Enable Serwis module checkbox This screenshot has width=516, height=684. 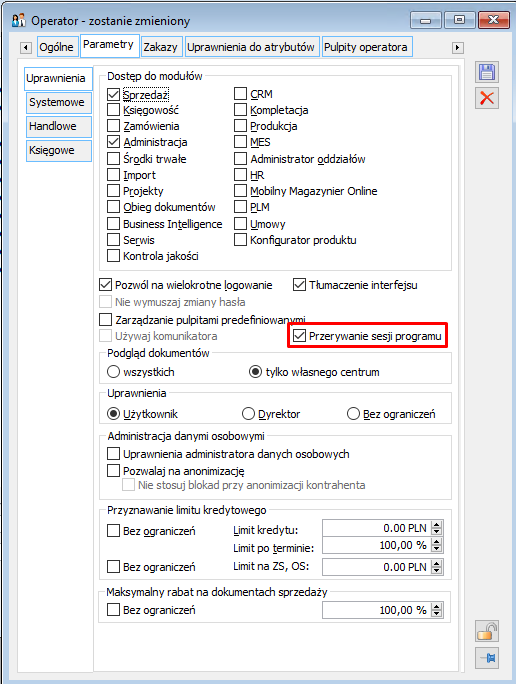pyautogui.click(x=113, y=239)
